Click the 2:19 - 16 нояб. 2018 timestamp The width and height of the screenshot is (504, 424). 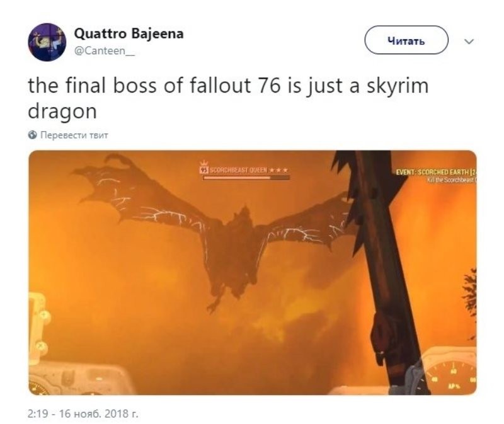point(83,413)
